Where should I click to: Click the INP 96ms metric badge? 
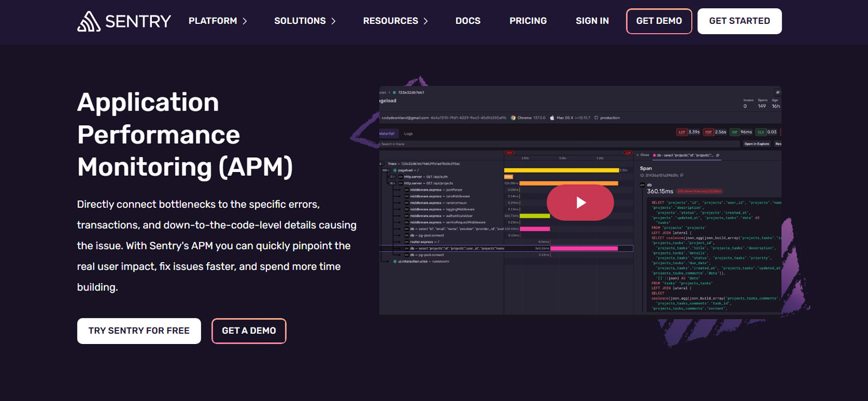click(x=742, y=132)
